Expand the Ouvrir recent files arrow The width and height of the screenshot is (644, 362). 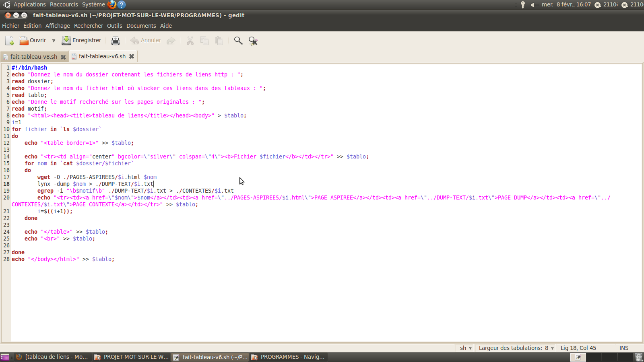coord(54,41)
